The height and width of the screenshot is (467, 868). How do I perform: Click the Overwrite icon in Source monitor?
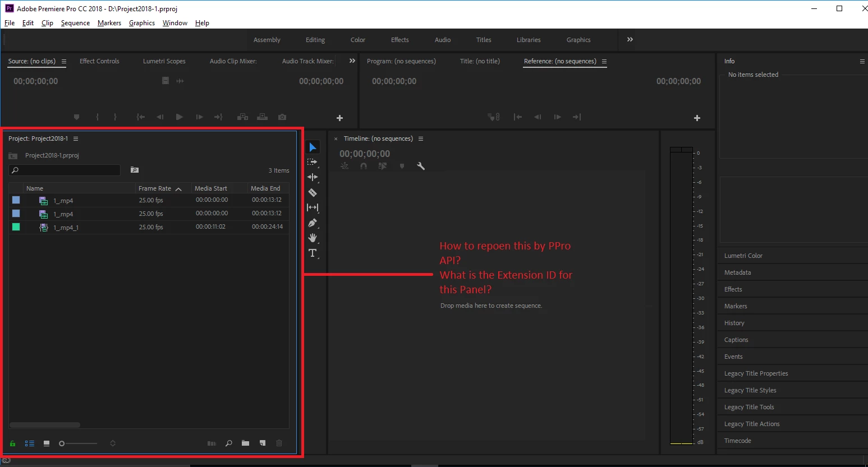[262, 117]
